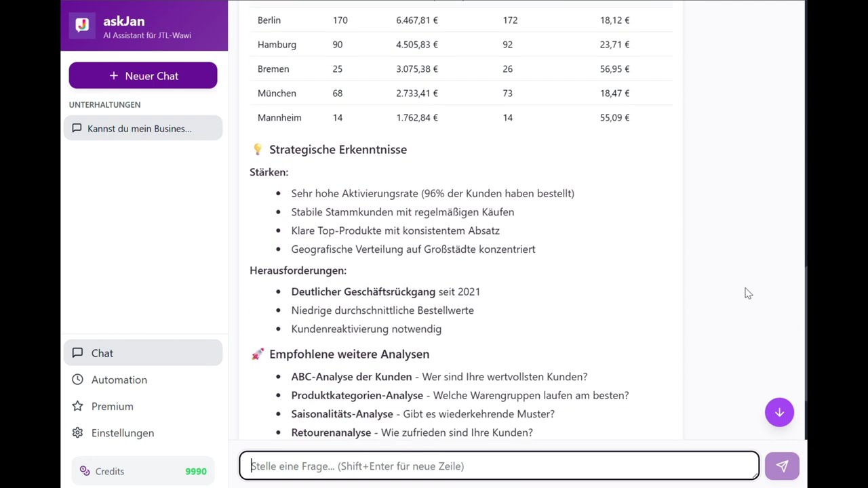Image resolution: width=868 pixels, height=488 pixels.
Task: Open the 'Kannst du mein Busines...' conversation
Action: [140, 129]
